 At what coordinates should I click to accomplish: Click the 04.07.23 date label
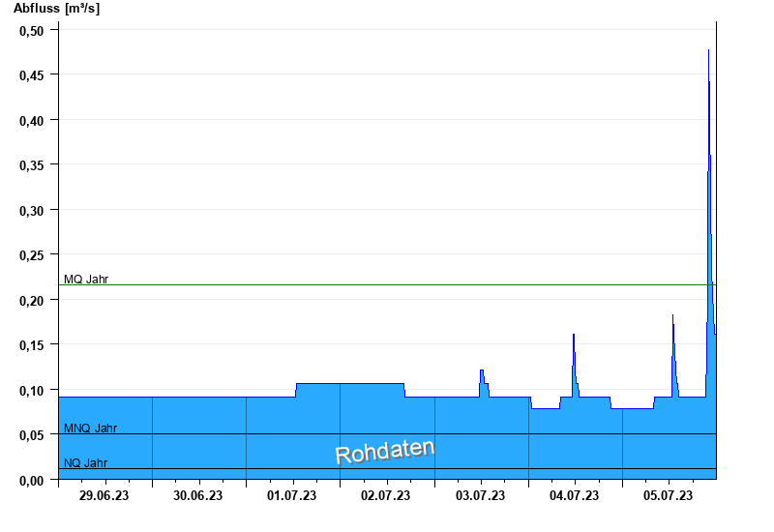click(x=574, y=495)
